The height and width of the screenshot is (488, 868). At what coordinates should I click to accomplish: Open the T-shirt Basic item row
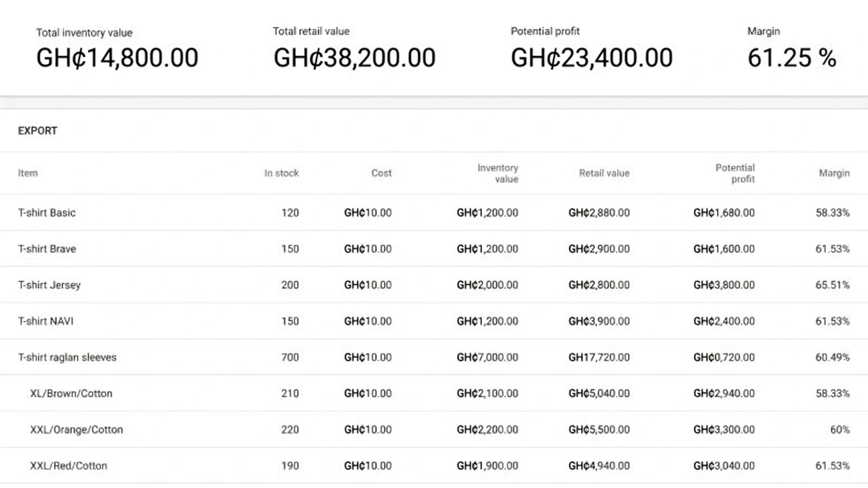coord(434,213)
